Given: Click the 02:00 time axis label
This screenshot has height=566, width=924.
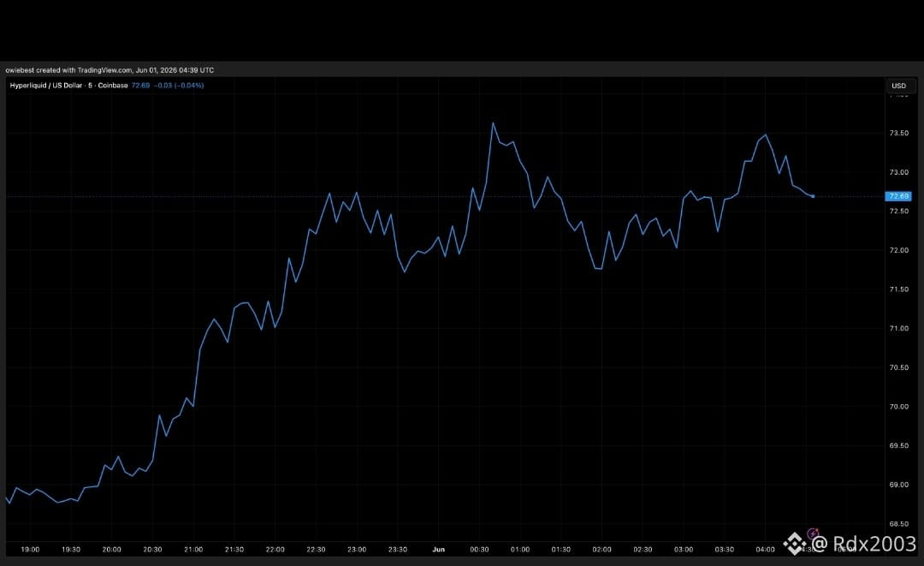Looking at the screenshot, I should [x=601, y=550].
